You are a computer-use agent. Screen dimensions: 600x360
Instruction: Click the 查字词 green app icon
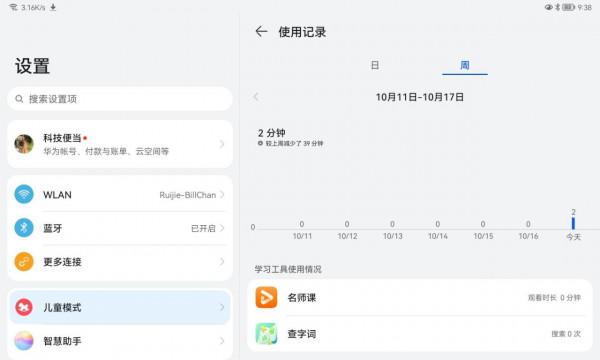pos(266,334)
